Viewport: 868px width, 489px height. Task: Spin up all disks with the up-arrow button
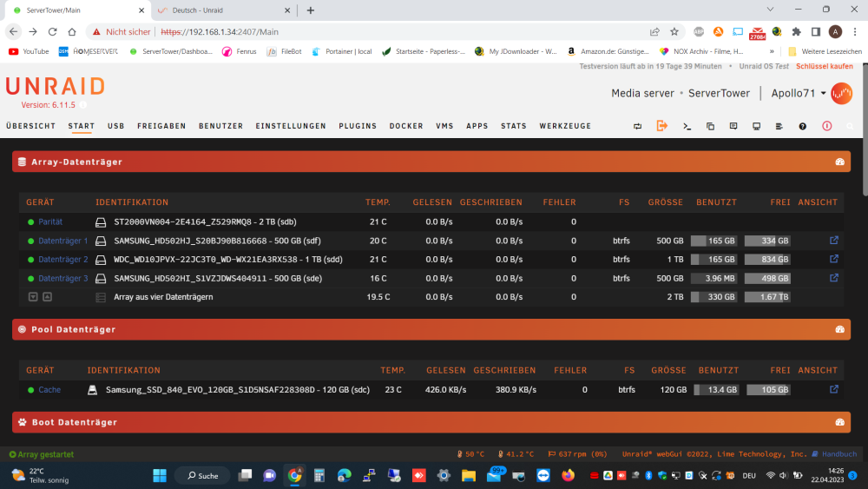pyautogui.click(x=48, y=297)
